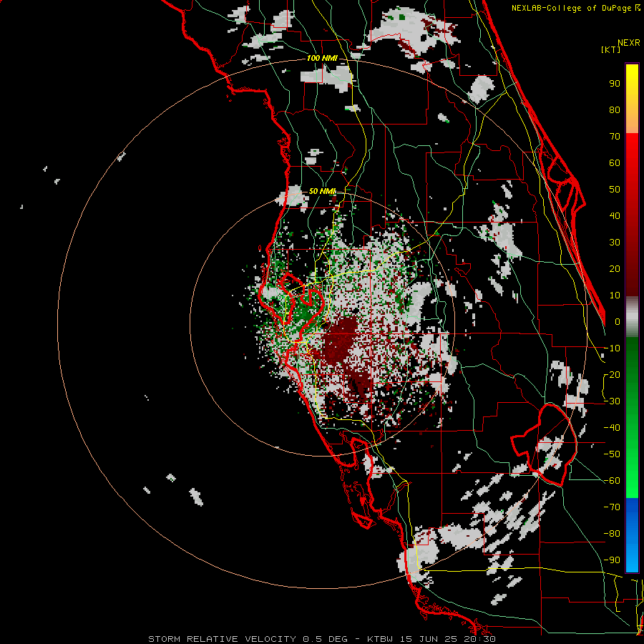The height and width of the screenshot is (644, 644).
Task: Click the 60 value on the velocity scale
Action: [x=615, y=163]
